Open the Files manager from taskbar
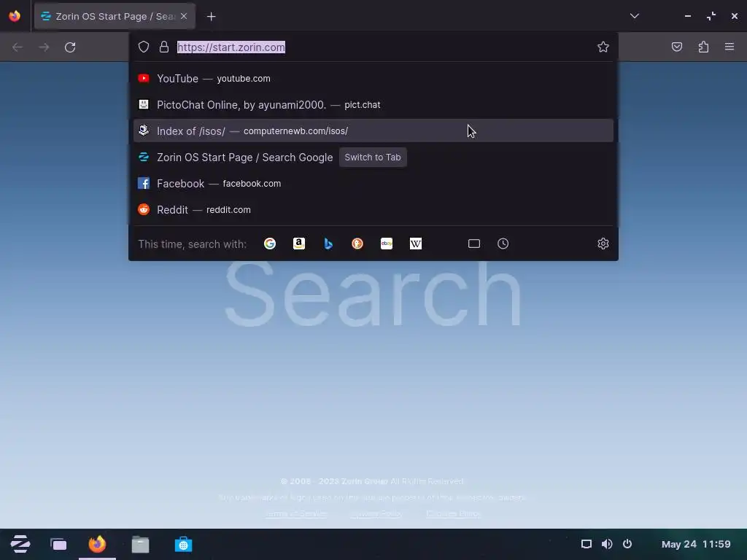 (x=140, y=544)
